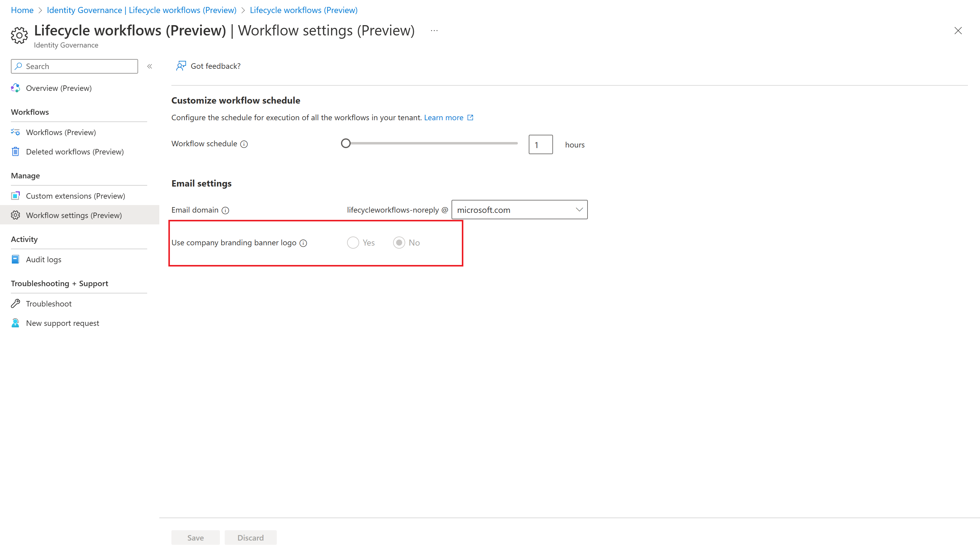This screenshot has height=556, width=980.
Task: Click the Discard button
Action: coord(250,537)
